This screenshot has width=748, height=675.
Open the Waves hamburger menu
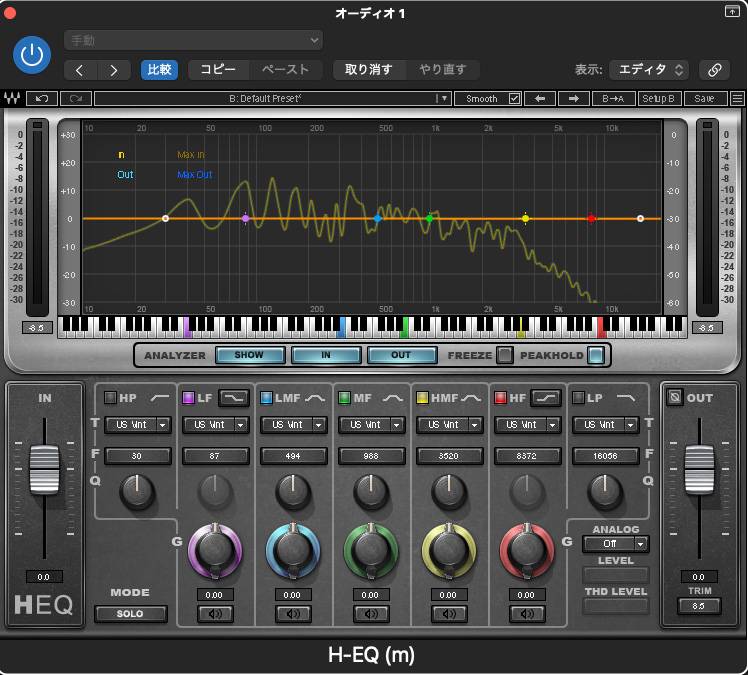click(737, 99)
